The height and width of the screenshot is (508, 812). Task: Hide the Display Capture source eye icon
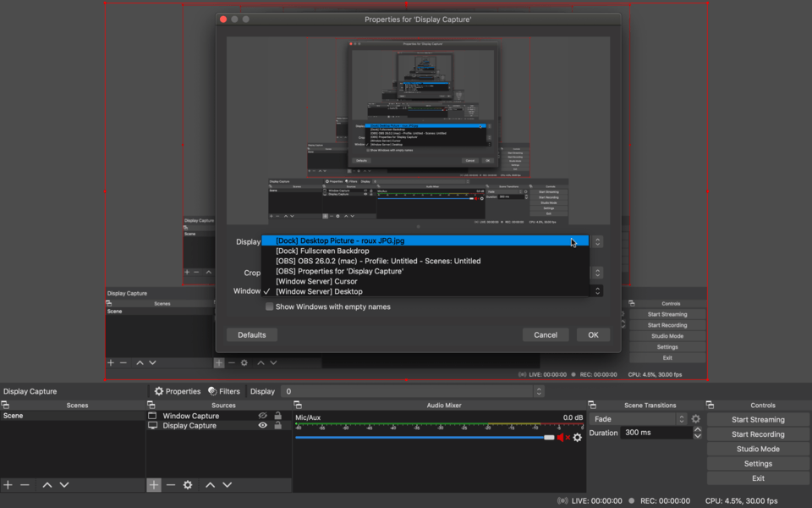click(262, 426)
